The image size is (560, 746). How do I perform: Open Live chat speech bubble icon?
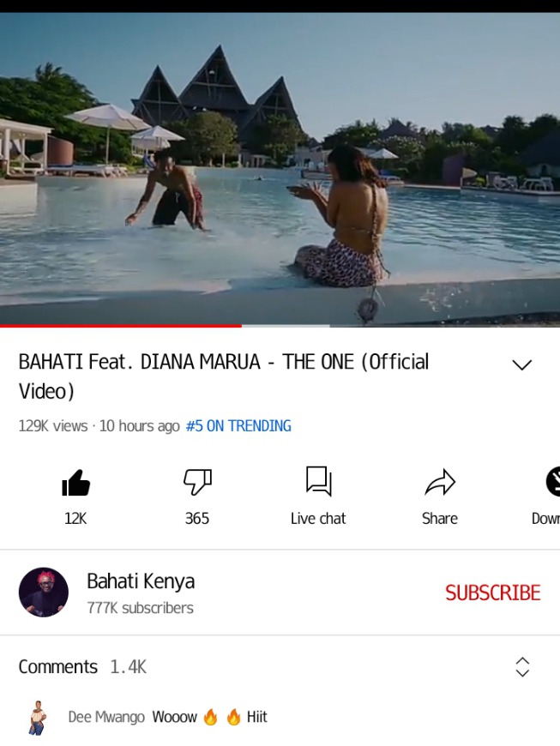tap(318, 481)
